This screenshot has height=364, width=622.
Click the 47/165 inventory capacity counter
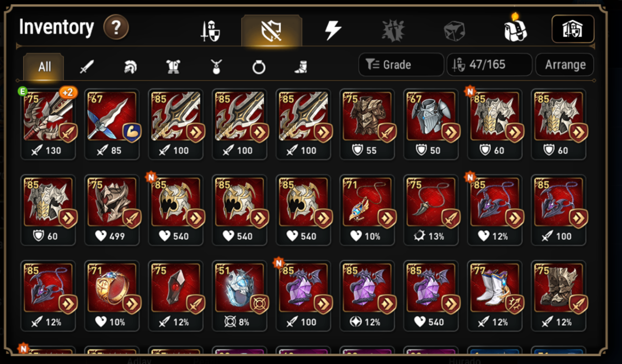[489, 64]
